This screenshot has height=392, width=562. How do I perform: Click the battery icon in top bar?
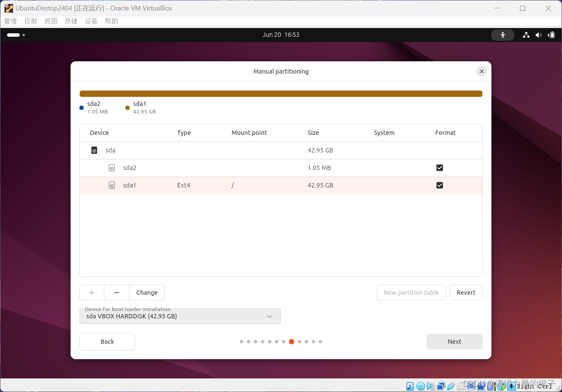(551, 35)
